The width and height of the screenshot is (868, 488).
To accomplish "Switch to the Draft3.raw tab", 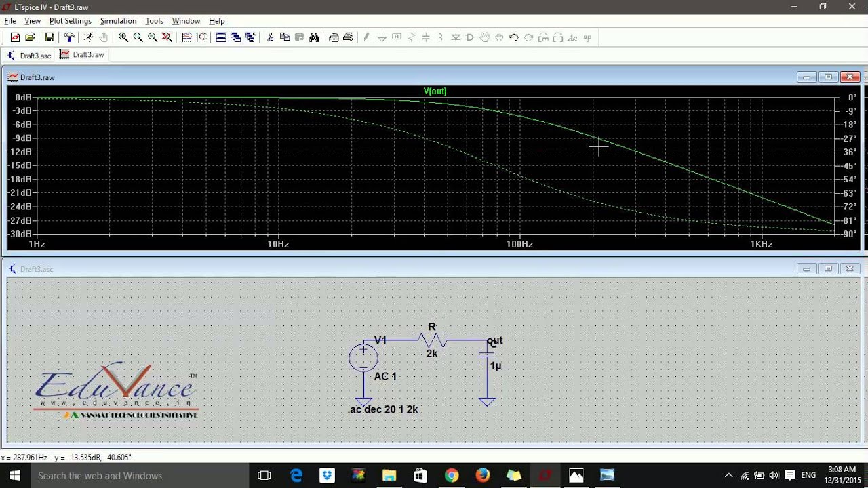I will pyautogui.click(x=82, y=55).
